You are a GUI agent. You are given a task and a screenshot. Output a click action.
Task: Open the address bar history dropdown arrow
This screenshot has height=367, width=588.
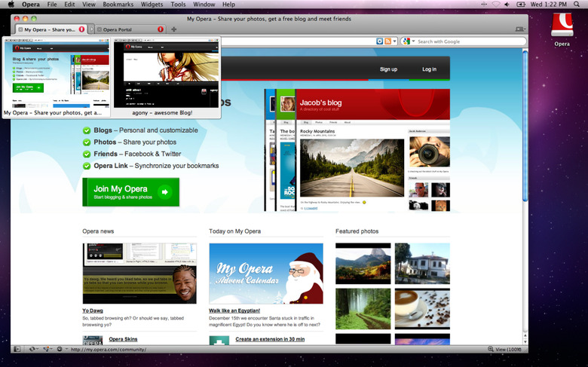coord(394,41)
